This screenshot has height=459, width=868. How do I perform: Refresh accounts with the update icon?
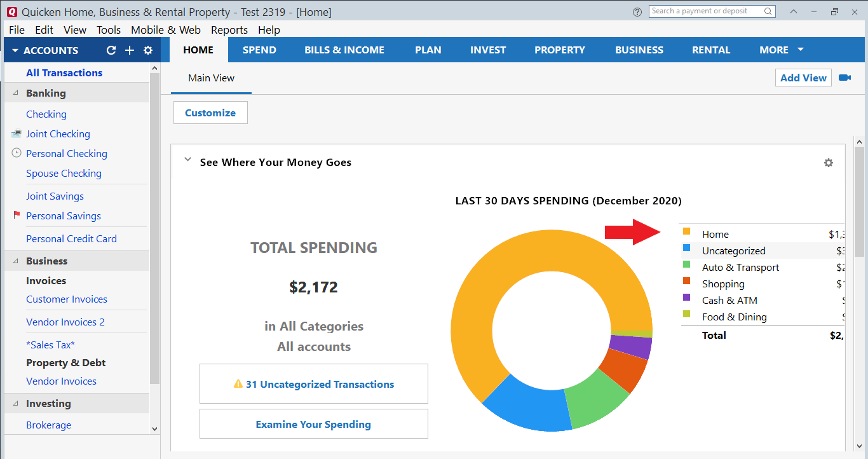[111, 50]
